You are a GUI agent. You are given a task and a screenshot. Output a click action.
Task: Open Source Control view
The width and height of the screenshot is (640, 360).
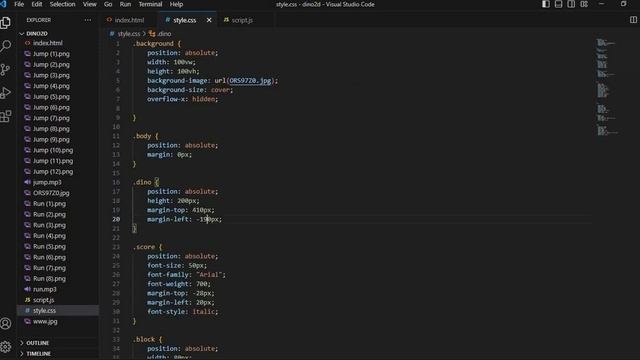coord(6,69)
